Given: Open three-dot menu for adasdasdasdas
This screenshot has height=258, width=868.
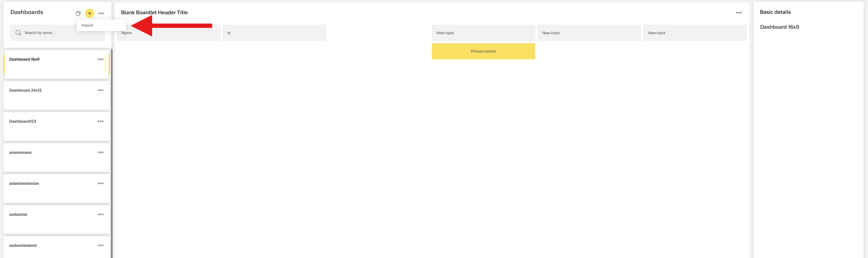Looking at the screenshot, I should coord(100,183).
